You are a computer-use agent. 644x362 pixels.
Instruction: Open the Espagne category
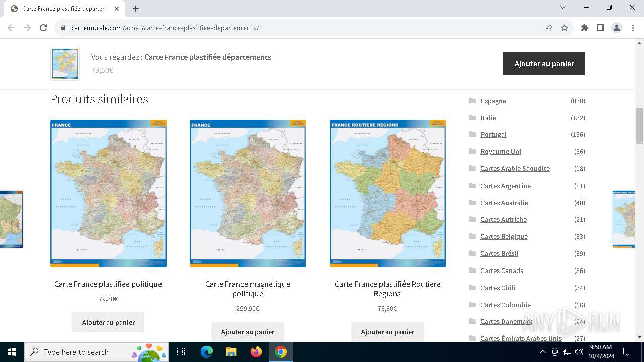493,101
